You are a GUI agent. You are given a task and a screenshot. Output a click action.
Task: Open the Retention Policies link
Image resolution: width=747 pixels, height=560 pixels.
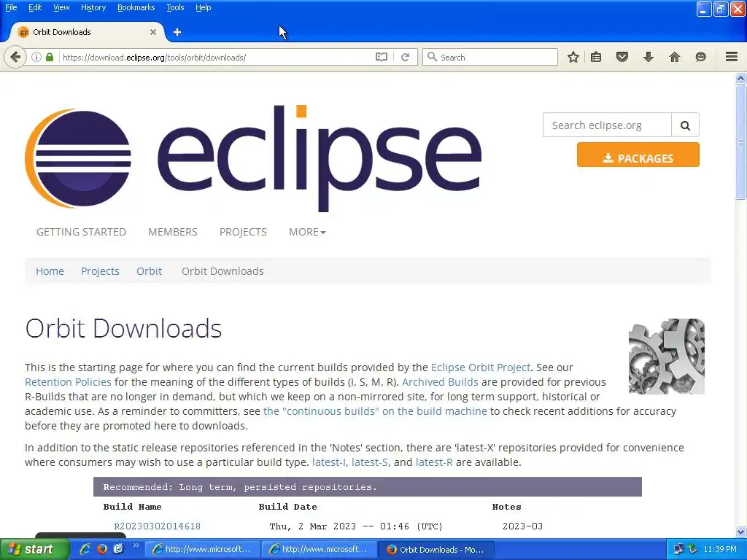(68, 382)
